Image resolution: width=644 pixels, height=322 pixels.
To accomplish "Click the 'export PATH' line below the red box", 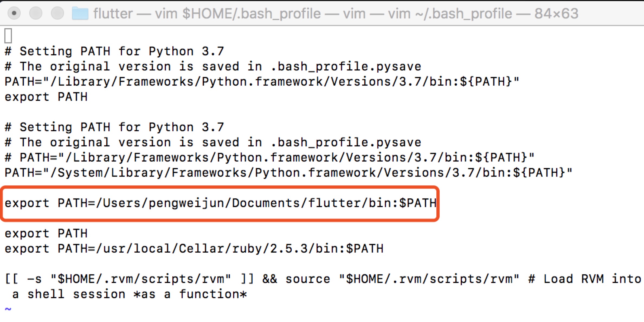I will (x=46, y=234).
